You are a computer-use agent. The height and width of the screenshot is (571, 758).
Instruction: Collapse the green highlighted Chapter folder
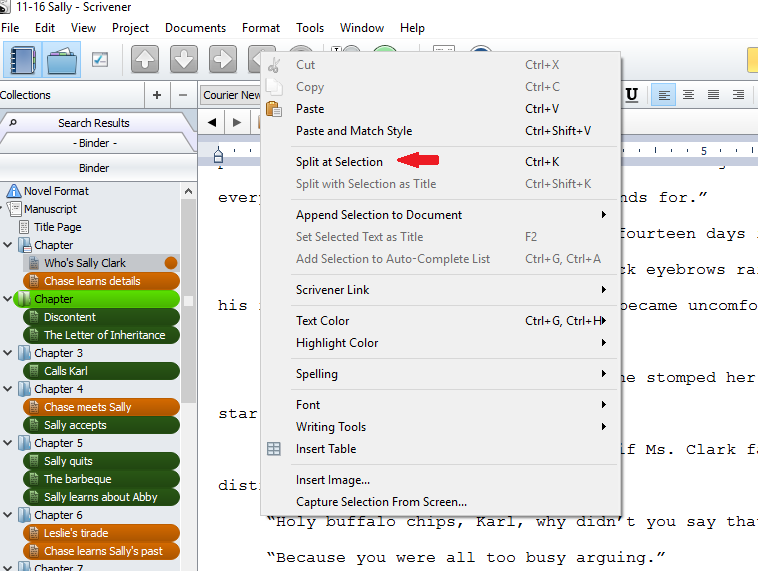tap(7, 299)
